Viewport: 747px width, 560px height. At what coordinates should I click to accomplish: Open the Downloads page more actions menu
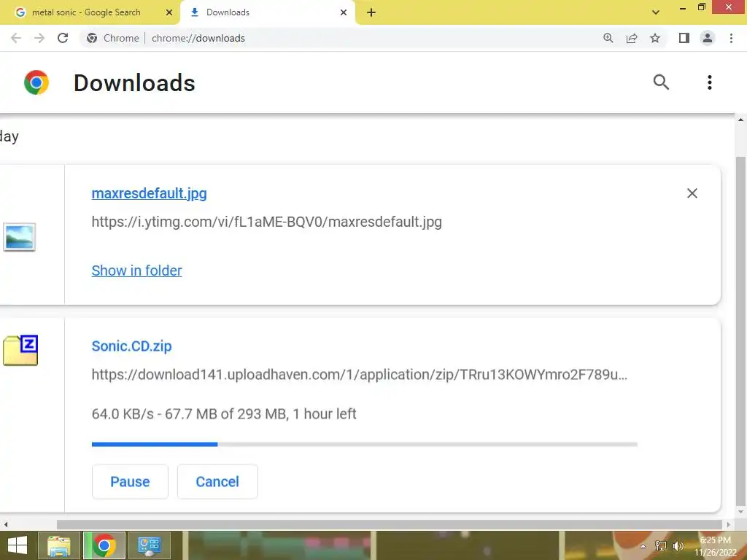(709, 82)
